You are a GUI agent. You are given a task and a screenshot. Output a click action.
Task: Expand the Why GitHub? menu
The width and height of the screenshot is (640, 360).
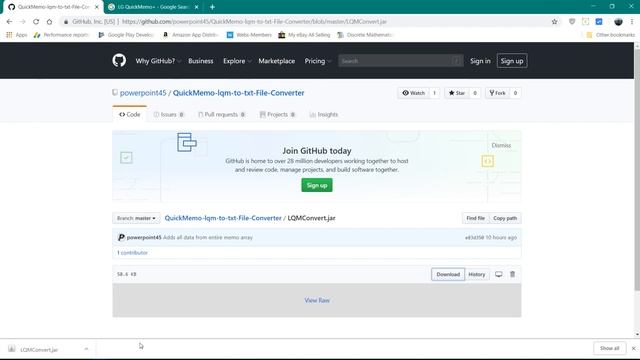tap(158, 61)
